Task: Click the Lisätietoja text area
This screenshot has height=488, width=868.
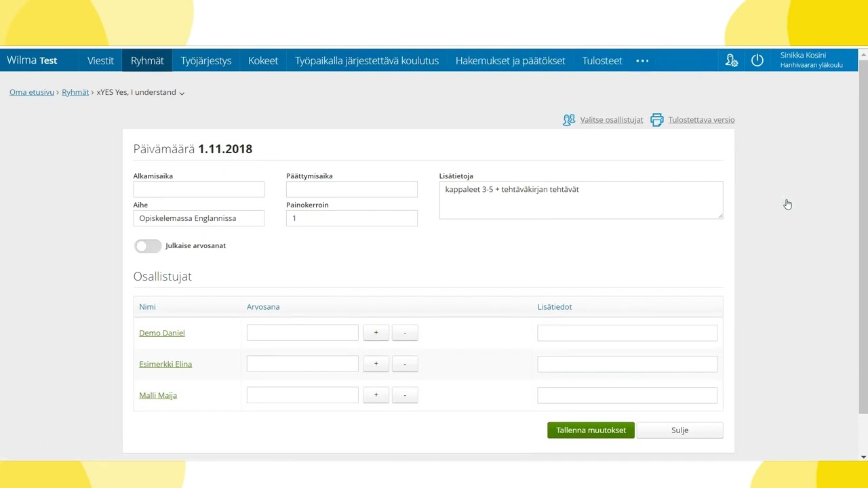Action: [x=581, y=200]
